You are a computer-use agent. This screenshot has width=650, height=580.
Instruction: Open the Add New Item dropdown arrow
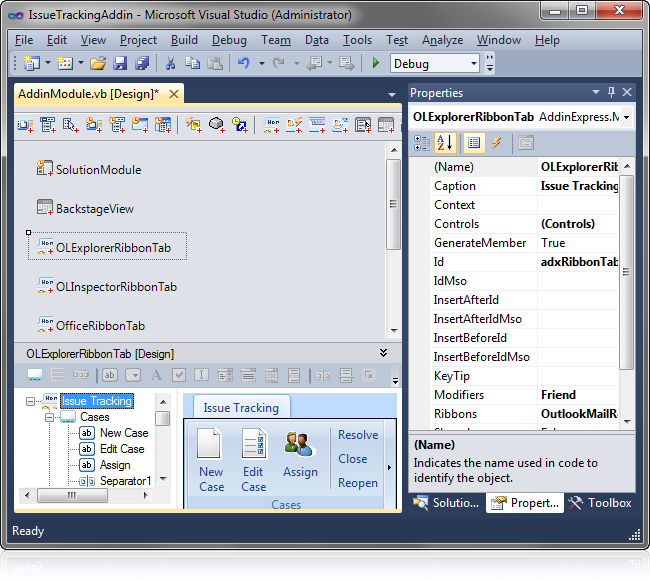(x=81, y=63)
